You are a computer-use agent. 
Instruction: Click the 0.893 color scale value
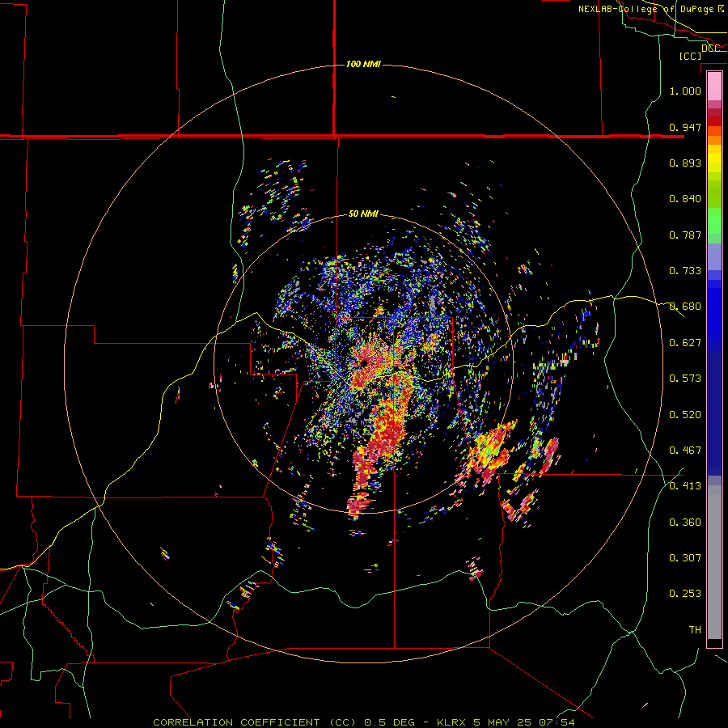pos(685,163)
